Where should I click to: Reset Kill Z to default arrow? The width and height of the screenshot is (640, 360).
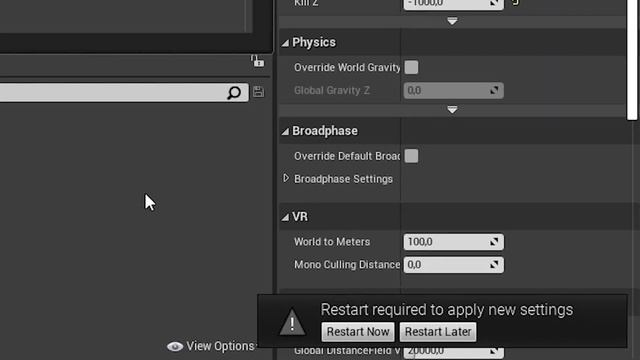click(x=516, y=2)
